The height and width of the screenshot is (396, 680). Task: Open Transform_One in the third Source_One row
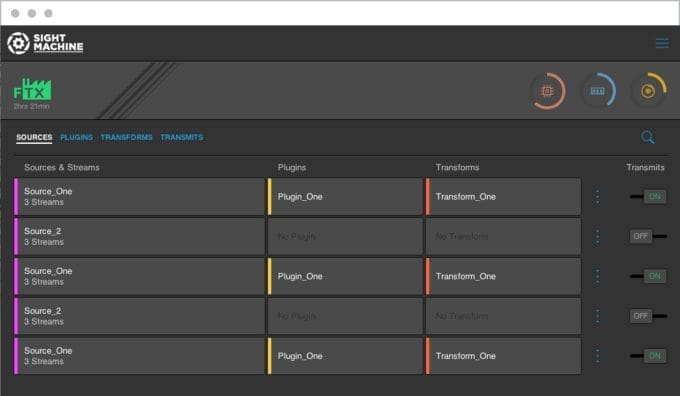click(x=503, y=356)
